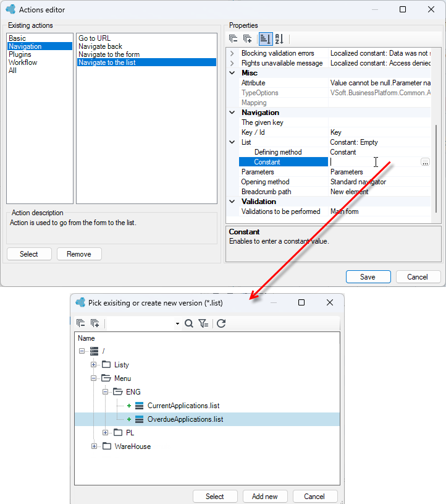Image resolution: width=446 pixels, height=504 pixels.
Task: Select the Navigate to the list action
Action: [x=147, y=62]
